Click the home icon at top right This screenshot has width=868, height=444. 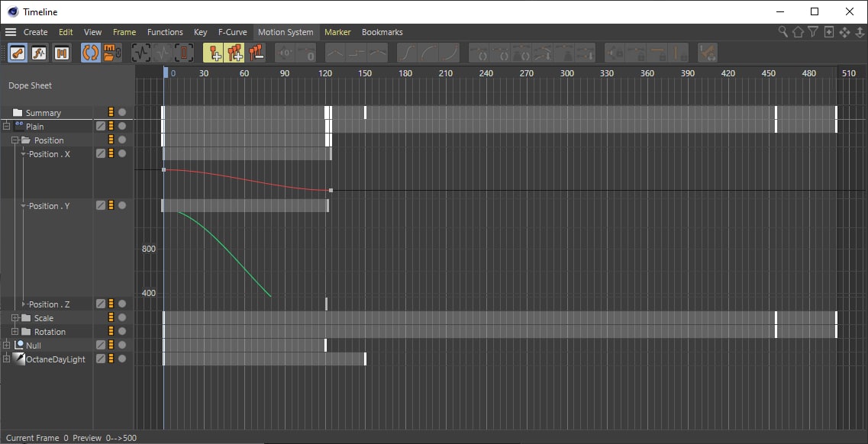(798, 32)
